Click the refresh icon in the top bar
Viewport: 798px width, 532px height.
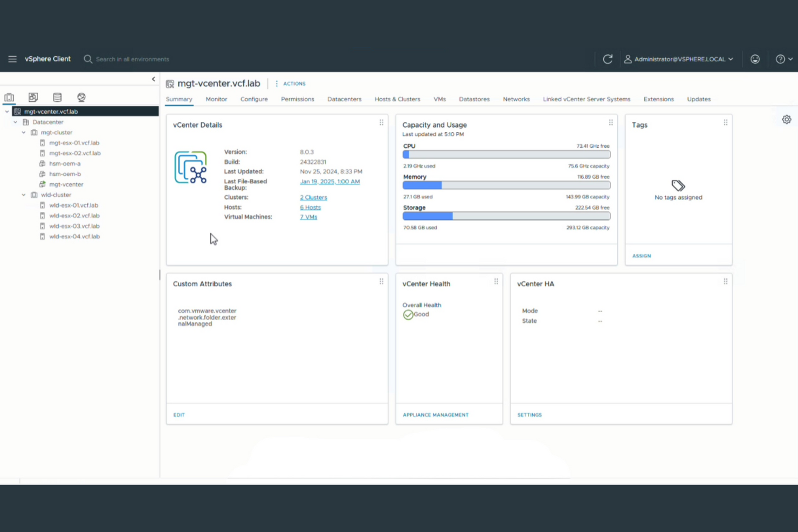click(x=608, y=59)
